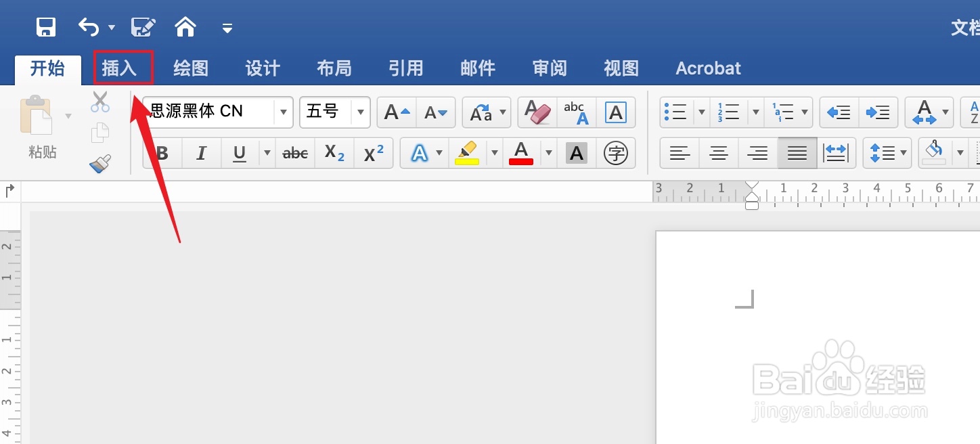The width and height of the screenshot is (980, 444).
Task: Open the Acrobat tab
Action: tap(708, 68)
